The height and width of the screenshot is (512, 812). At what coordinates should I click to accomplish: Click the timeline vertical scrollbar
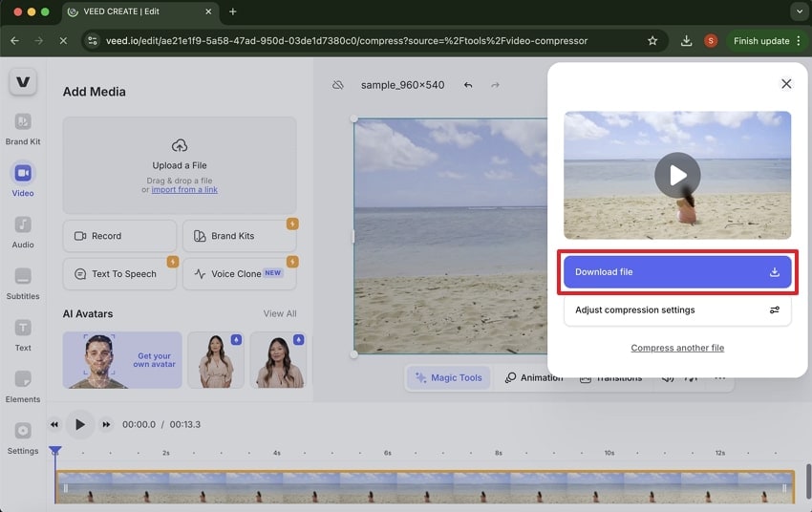808,480
